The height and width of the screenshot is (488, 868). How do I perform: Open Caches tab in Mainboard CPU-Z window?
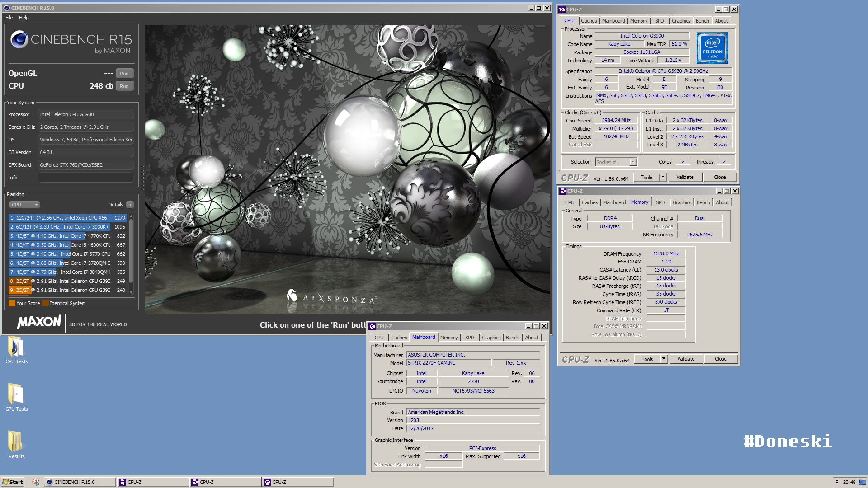[x=399, y=338]
